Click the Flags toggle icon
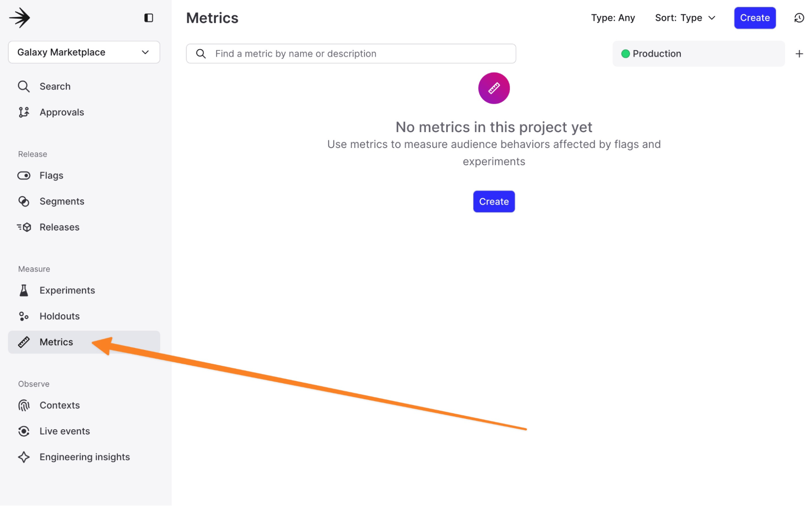 (24, 176)
